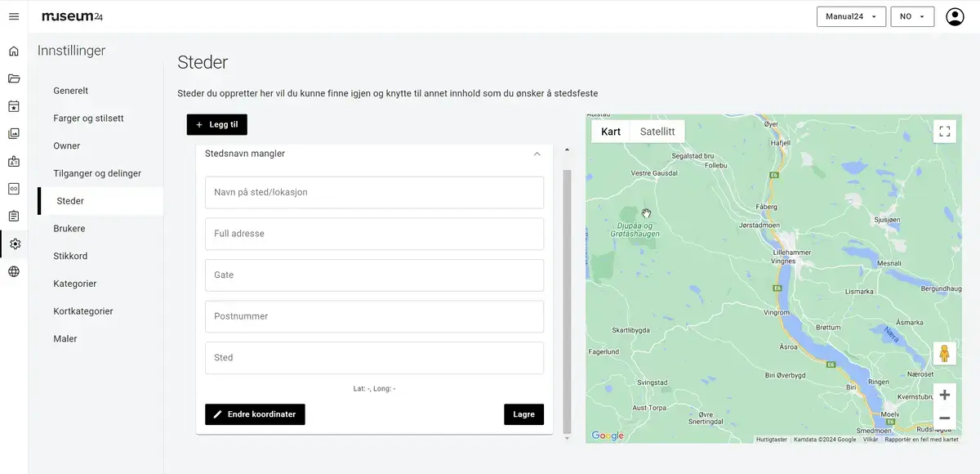Open the folder icon in the sidebar

(14, 78)
